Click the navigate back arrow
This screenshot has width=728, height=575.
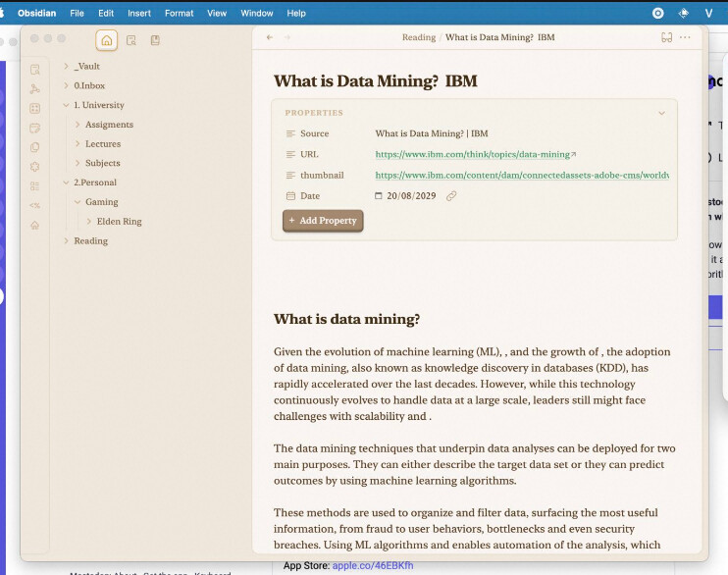[270, 37]
